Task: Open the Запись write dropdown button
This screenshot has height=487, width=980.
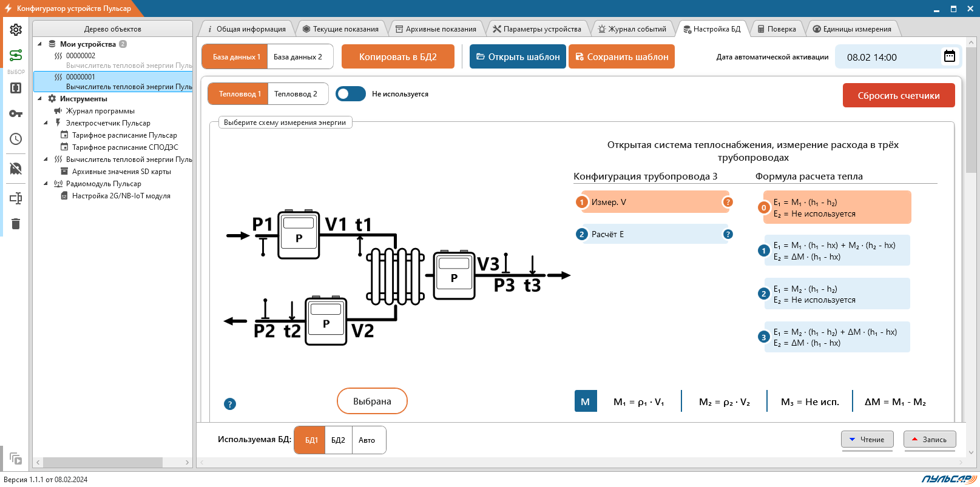Action: point(930,440)
